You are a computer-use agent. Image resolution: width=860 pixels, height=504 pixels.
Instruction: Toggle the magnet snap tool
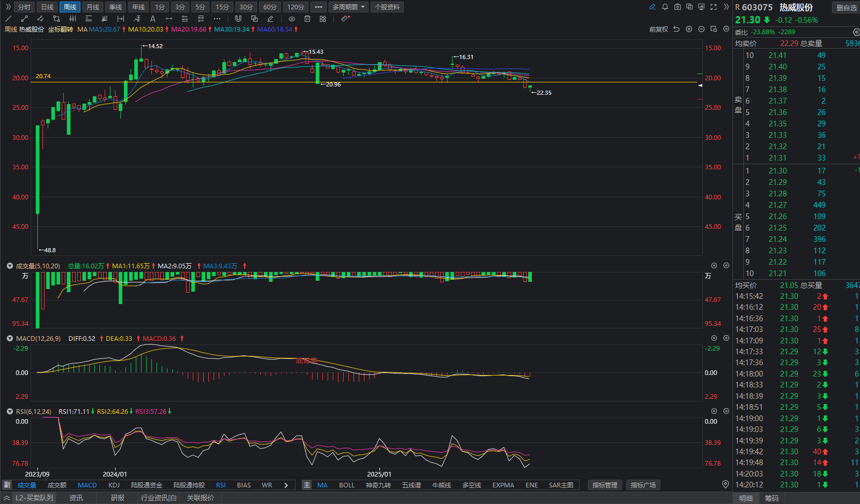pyautogui.click(x=238, y=19)
